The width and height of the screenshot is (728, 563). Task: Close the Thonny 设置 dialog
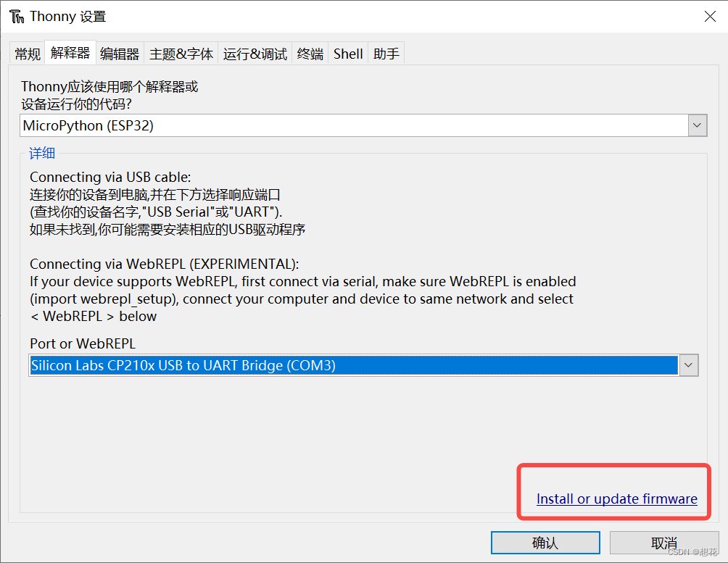pos(710,17)
